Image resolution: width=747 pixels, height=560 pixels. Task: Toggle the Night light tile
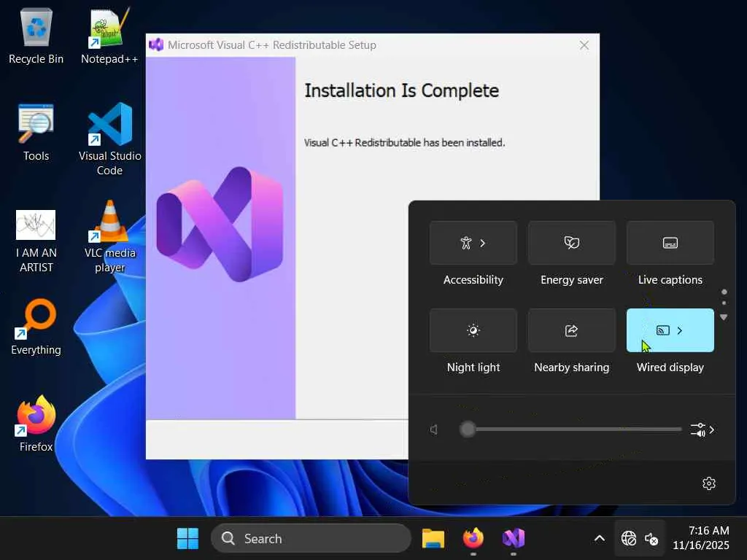pos(473,330)
